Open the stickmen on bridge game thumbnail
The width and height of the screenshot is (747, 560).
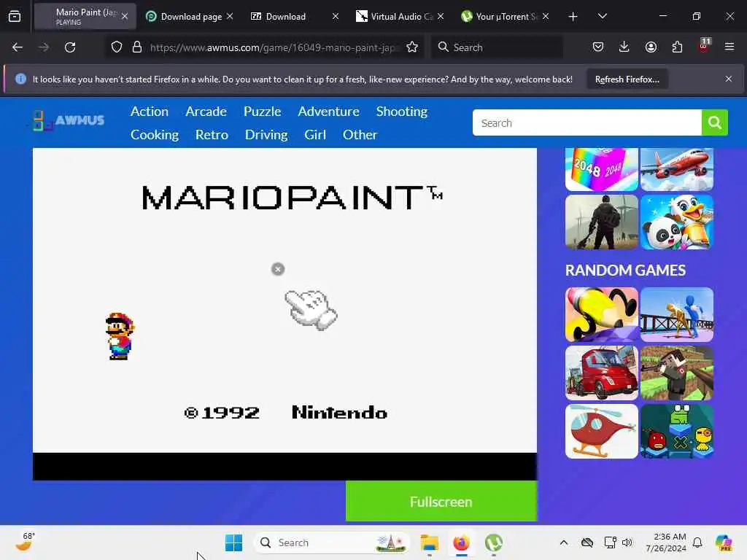pyautogui.click(x=677, y=314)
